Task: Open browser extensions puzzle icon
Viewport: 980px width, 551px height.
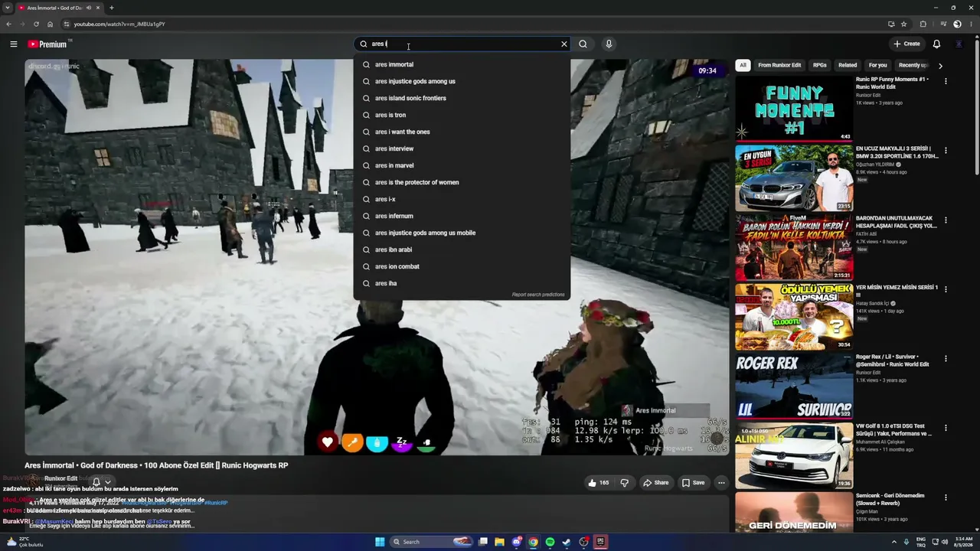Action: (x=923, y=24)
